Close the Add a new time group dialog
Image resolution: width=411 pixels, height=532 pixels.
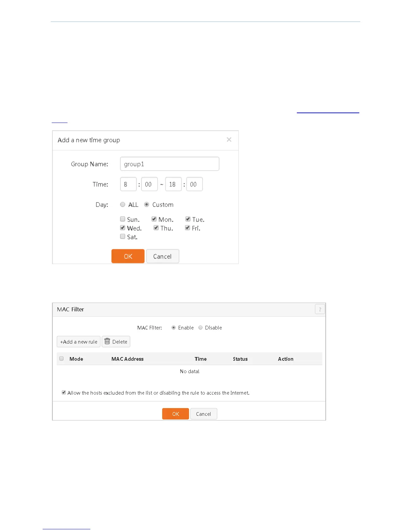pos(229,139)
